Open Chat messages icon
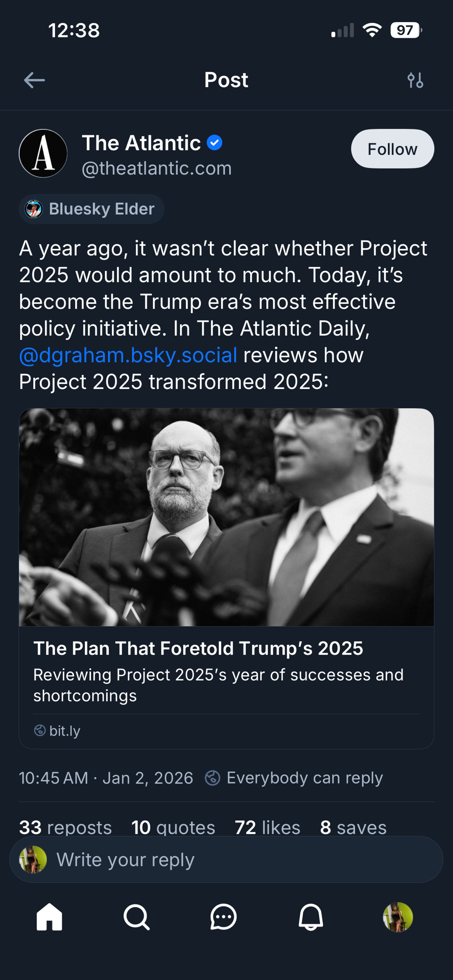 click(x=224, y=917)
